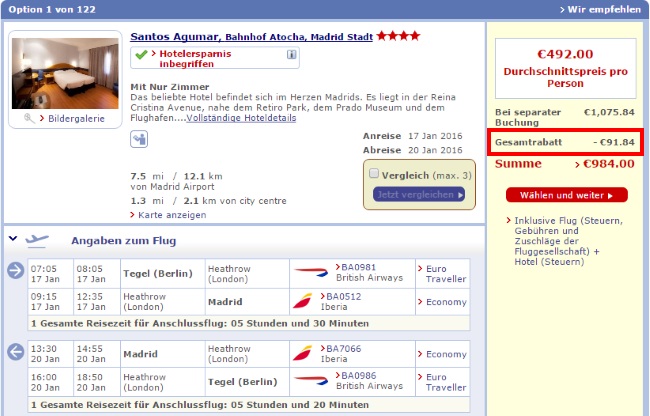Open the Santos Agumar hotel title link
Screen dimensions: 650x416
[252, 36]
